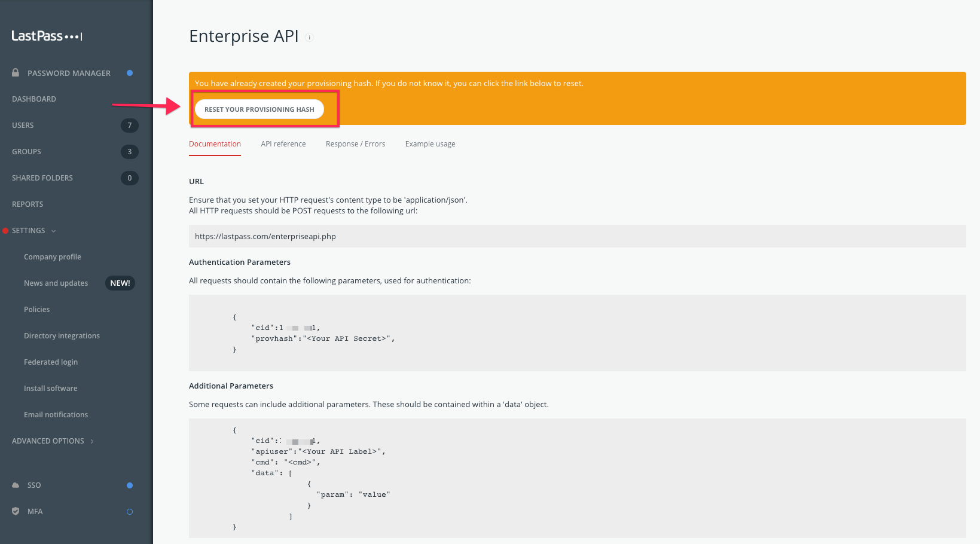Toggle the status dot next to Password Manager
Viewport: 980px width, 544px height.
130,72
